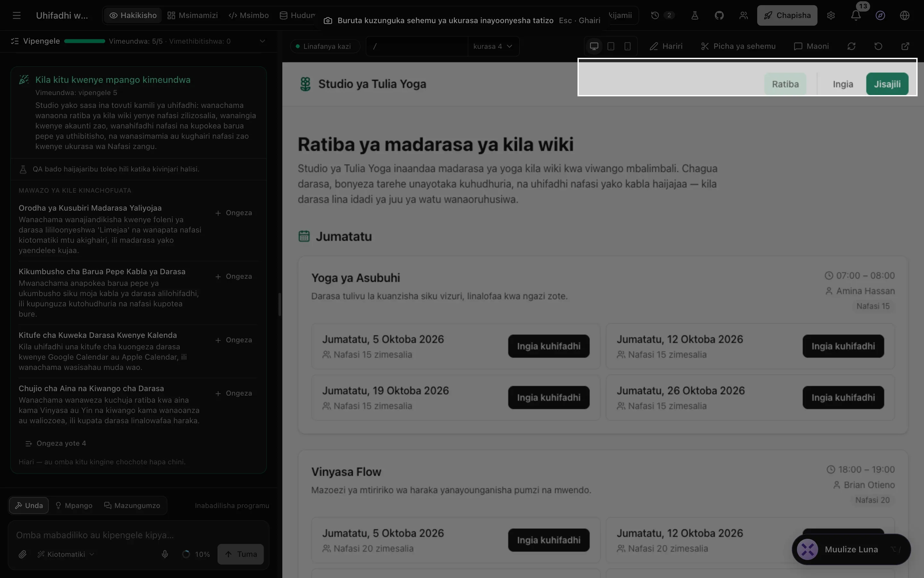Switch to the Msimamizi tab
The height and width of the screenshot is (578, 924).
(193, 15)
